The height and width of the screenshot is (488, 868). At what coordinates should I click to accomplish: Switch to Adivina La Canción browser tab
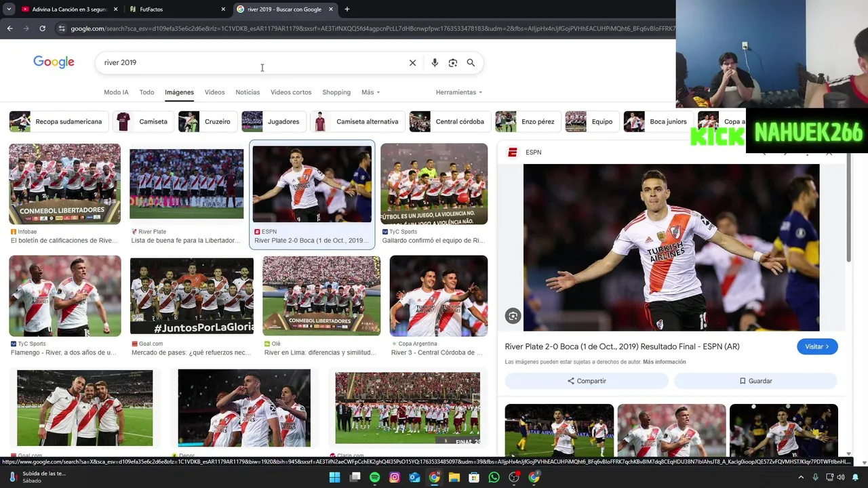tap(64, 9)
